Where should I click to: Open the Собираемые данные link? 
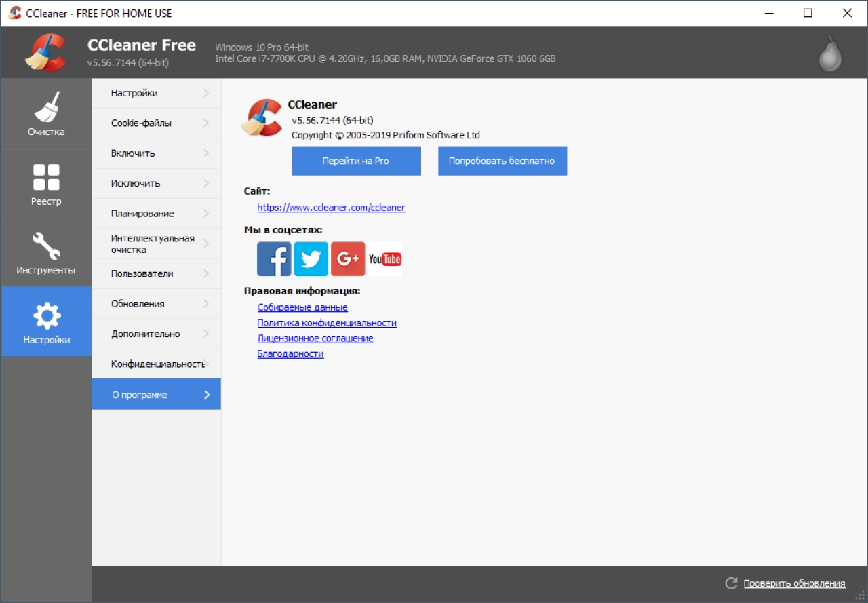point(302,307)
